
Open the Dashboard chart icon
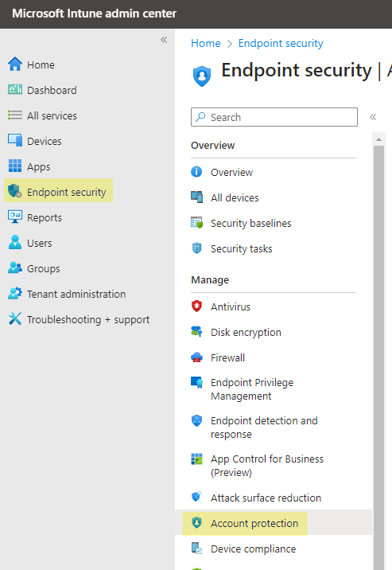point(15,89)
